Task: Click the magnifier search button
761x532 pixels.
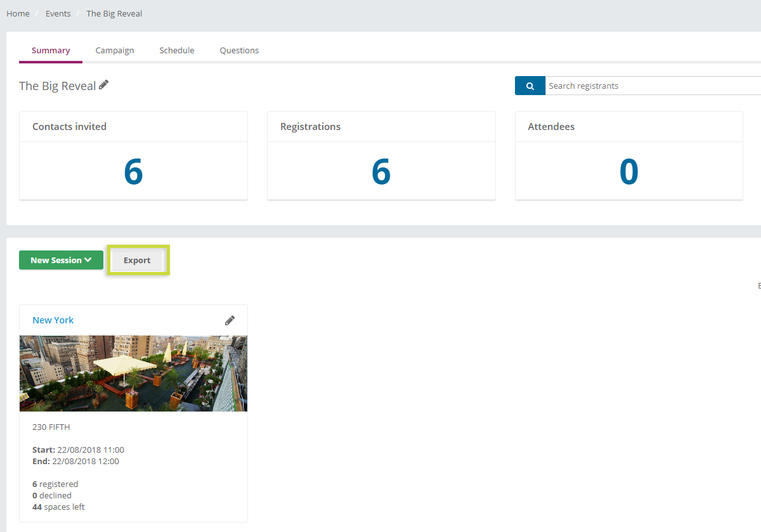Action: [x=530, y=86]
